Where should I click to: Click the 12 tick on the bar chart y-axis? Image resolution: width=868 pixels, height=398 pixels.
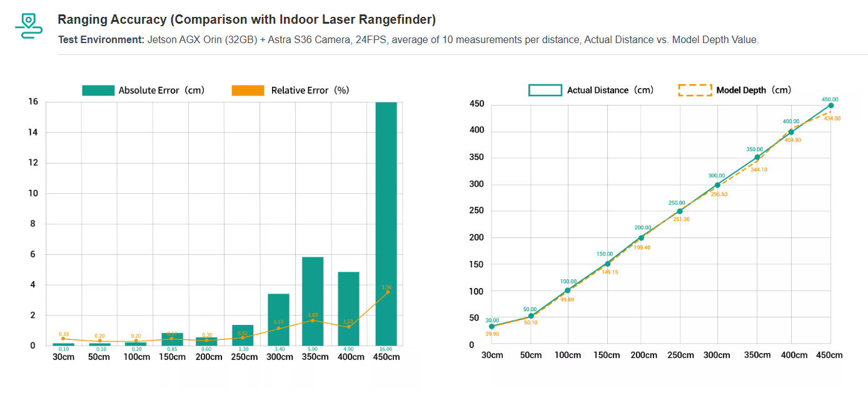(x=33, y=163)
